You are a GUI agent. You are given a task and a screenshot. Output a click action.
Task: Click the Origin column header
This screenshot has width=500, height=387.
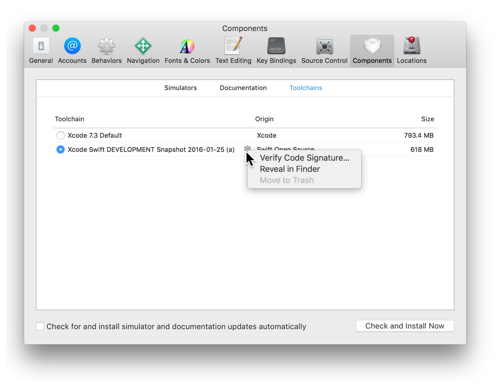[x=264, y=119]
